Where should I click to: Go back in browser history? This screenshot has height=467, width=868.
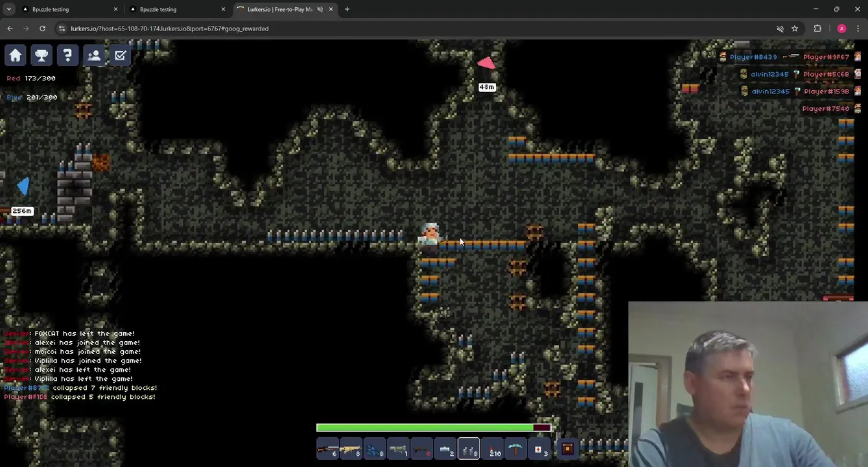point(10,29)
